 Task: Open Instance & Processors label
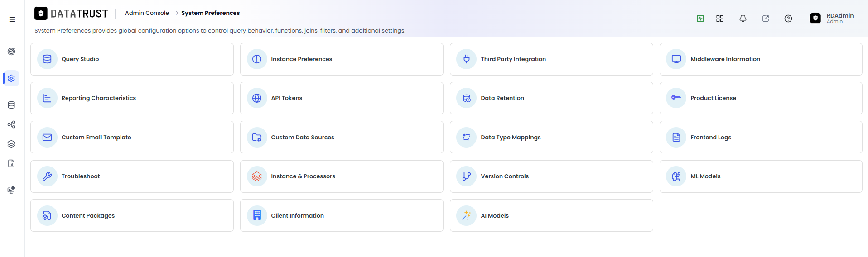coord(303,176)
